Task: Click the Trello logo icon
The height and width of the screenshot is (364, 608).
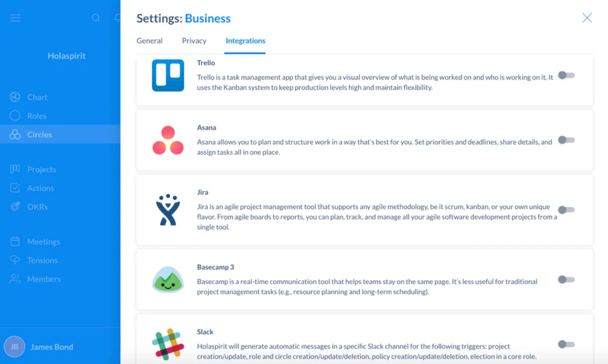Action: pyautogui.click(x=168, y=75)
